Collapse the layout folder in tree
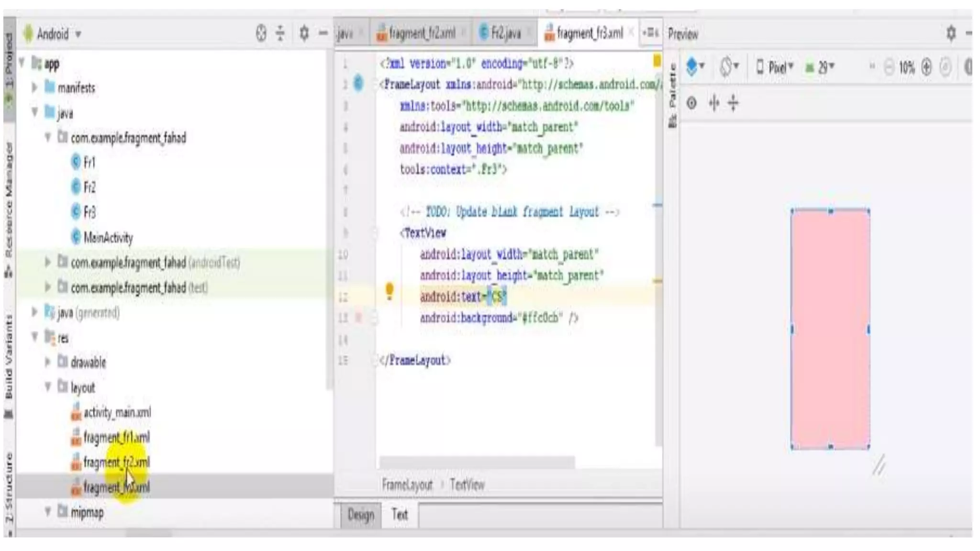 [48, 386]
